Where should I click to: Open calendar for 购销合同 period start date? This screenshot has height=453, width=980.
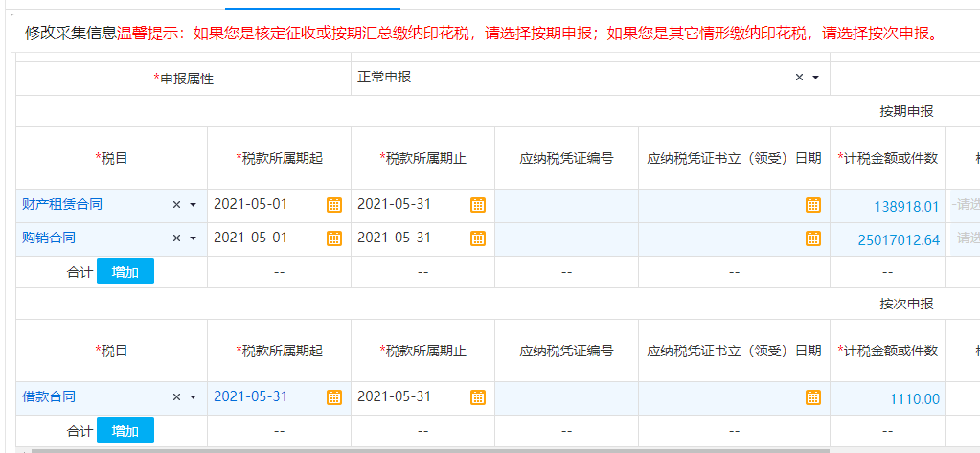(x=334, y=238)
